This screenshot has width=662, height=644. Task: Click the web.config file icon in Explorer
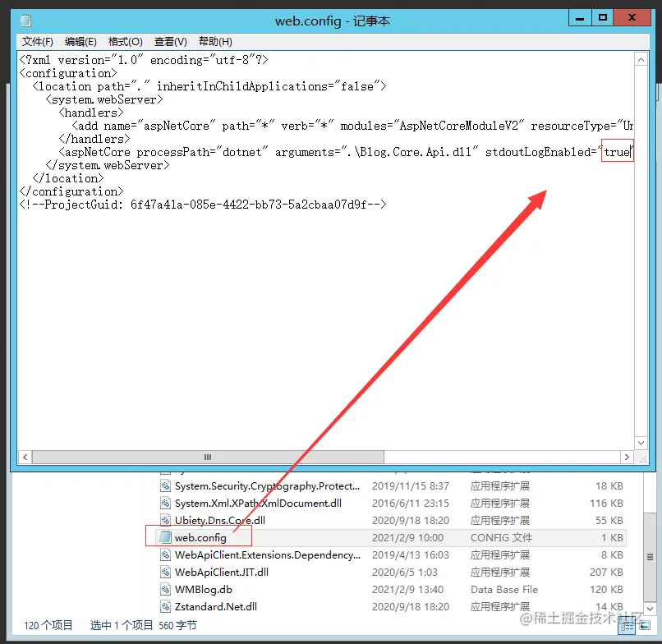[166, 537]
